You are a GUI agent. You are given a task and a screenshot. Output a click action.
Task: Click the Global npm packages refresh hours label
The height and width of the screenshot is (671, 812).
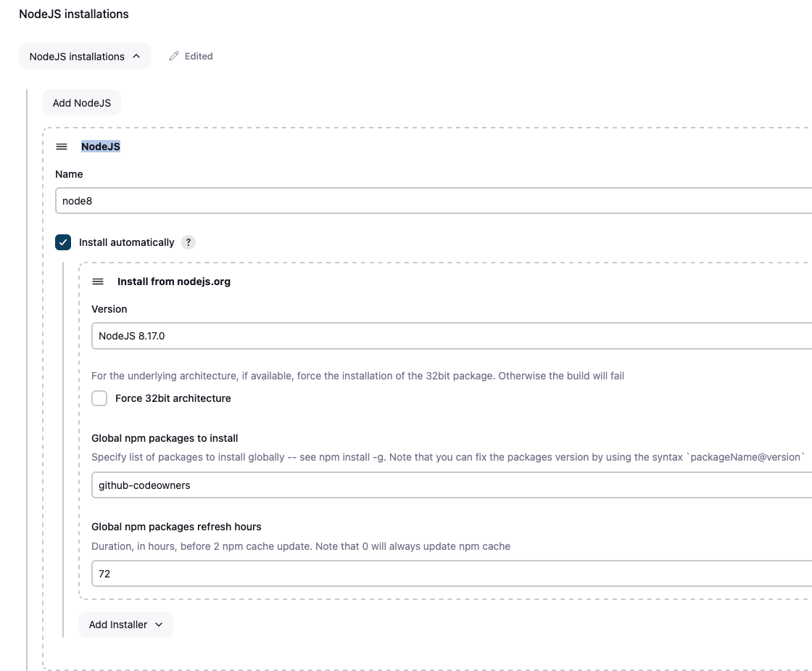[176, 527]
